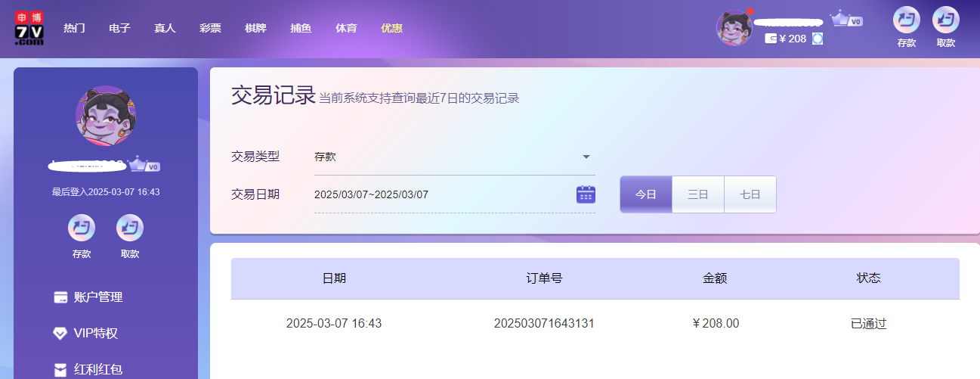This screenshot has height=379, width=980.
Task: Click the header user avatar
Action: (x=734, y=28)
